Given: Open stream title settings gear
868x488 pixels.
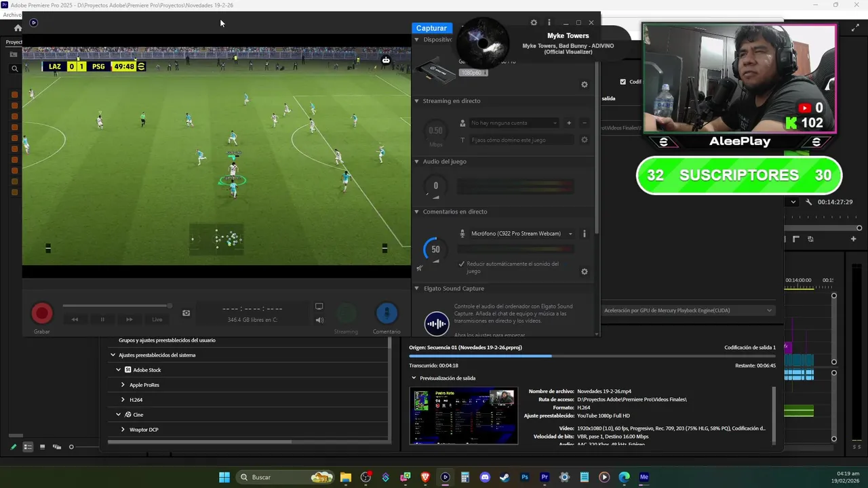Looking at the screenshot, I should pos(585,140).
